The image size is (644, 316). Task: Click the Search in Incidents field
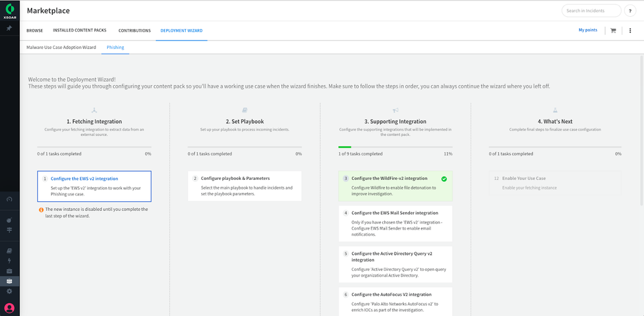coord(591,10)
